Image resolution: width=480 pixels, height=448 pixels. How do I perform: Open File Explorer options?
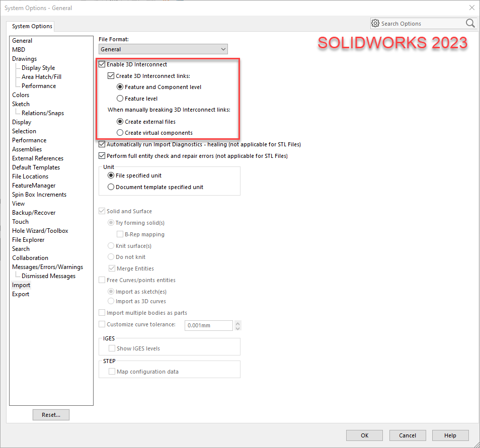click(x=28, y=240)
